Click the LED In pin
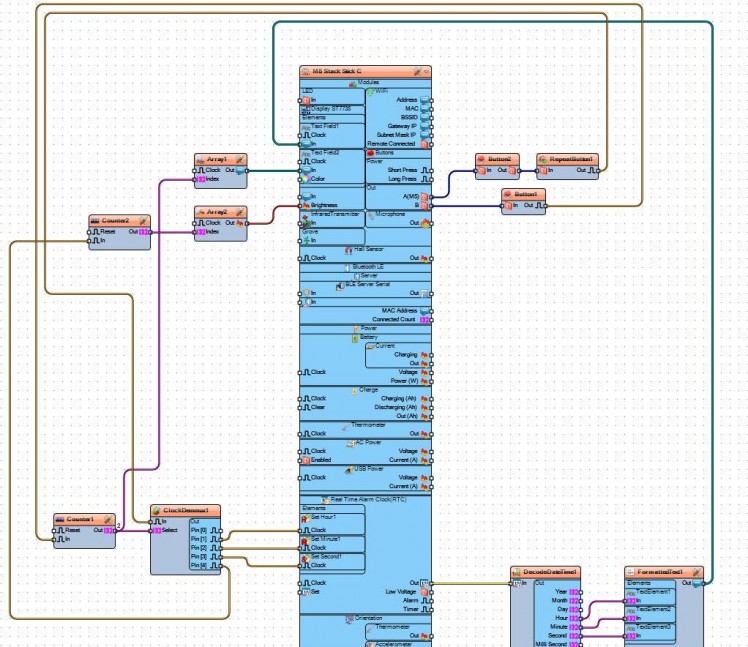748x647 pixels. pyautogui.click(x=300, y=101)
